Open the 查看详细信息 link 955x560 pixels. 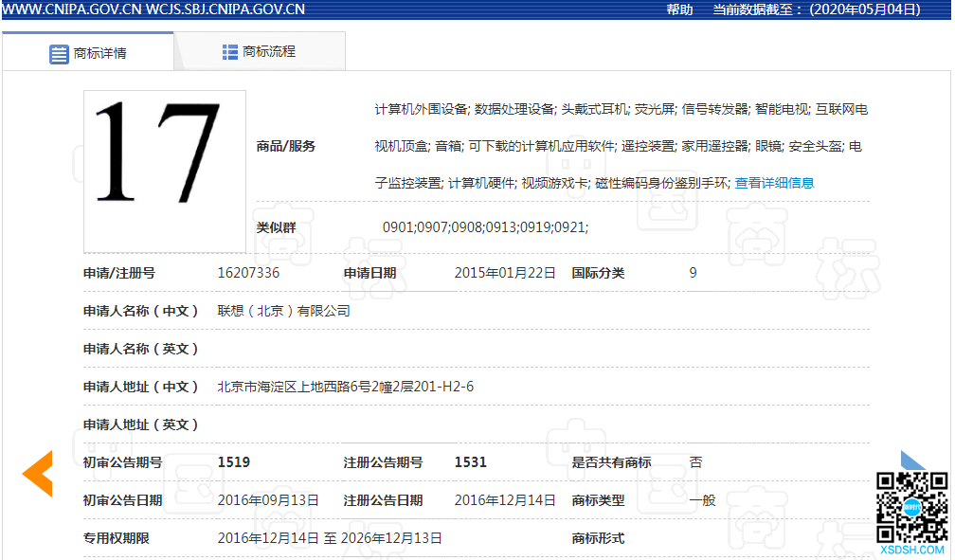pyautogui.click(x=774, y=183)
